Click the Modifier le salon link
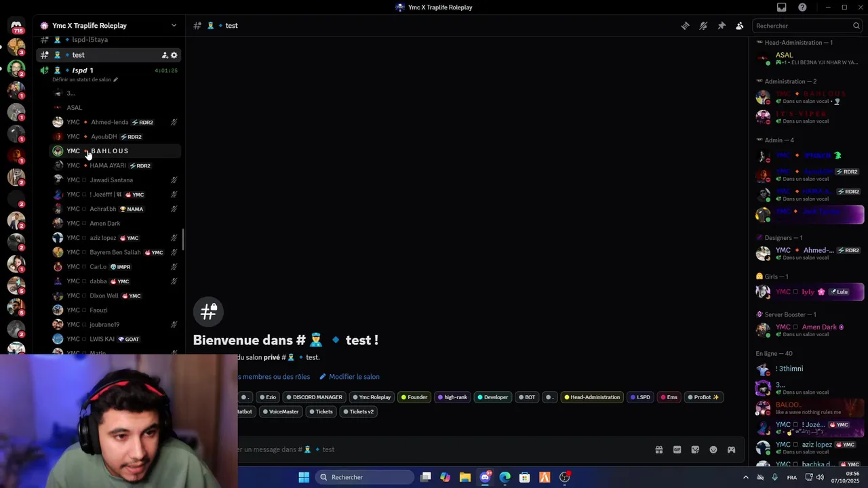 pos(350,377)
